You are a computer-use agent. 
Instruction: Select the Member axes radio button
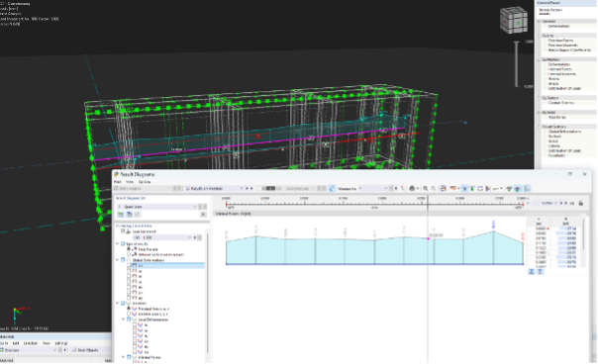point(129,314)
